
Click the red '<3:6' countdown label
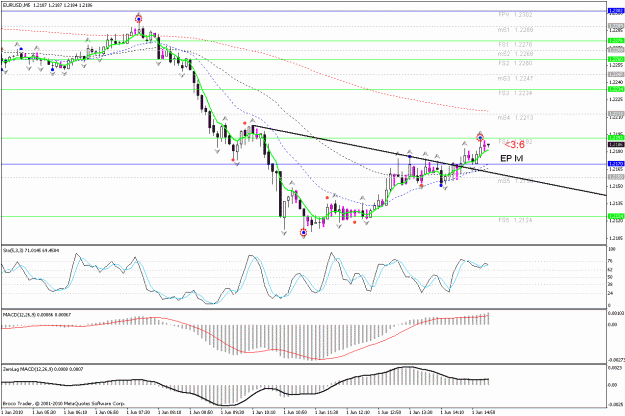coord(514,145)
